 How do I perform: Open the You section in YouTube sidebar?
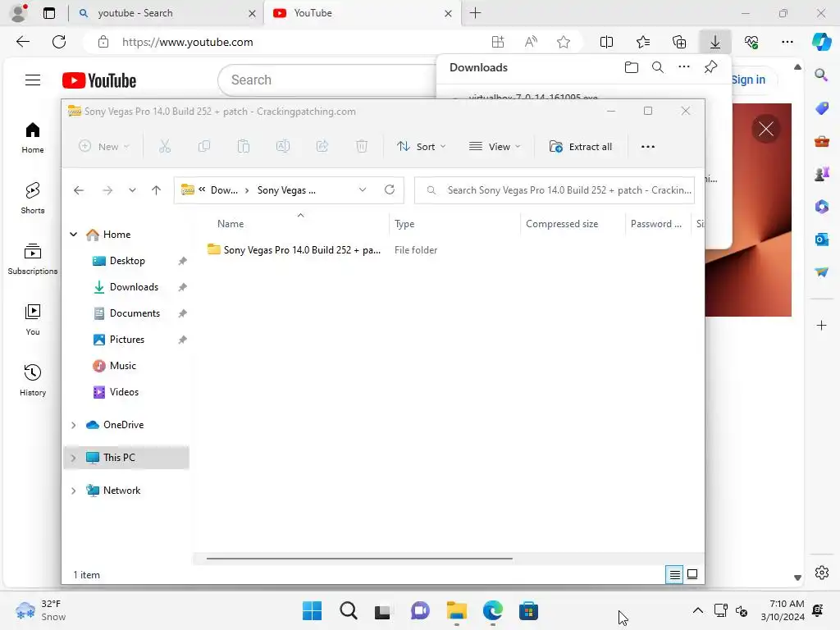pos(33,320)
